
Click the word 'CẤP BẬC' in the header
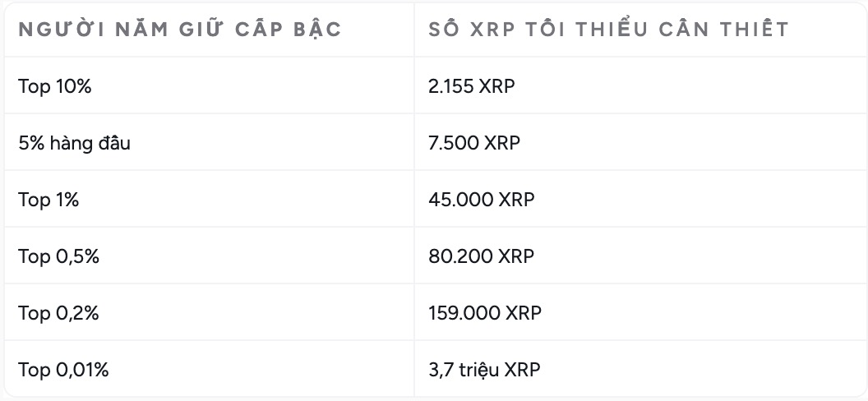point(289,30)
